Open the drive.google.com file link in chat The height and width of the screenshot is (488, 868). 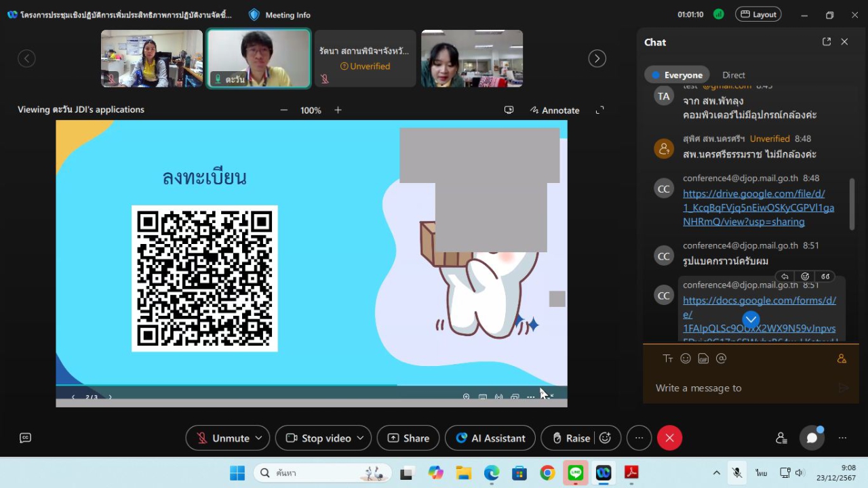[758, 207]
